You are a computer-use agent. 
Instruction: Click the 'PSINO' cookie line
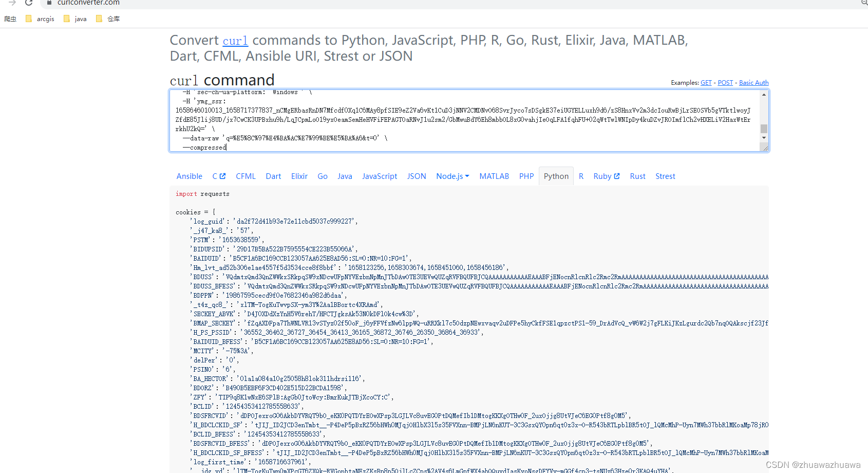(213, 370)
